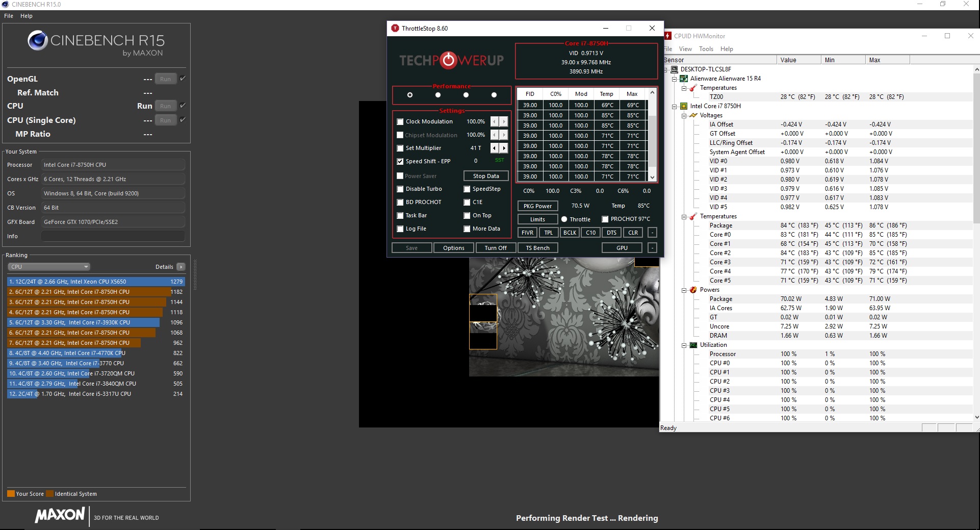Select the third Performance profile radio button
The width and height of the screenshot is (980, 530).
[466, 95]
